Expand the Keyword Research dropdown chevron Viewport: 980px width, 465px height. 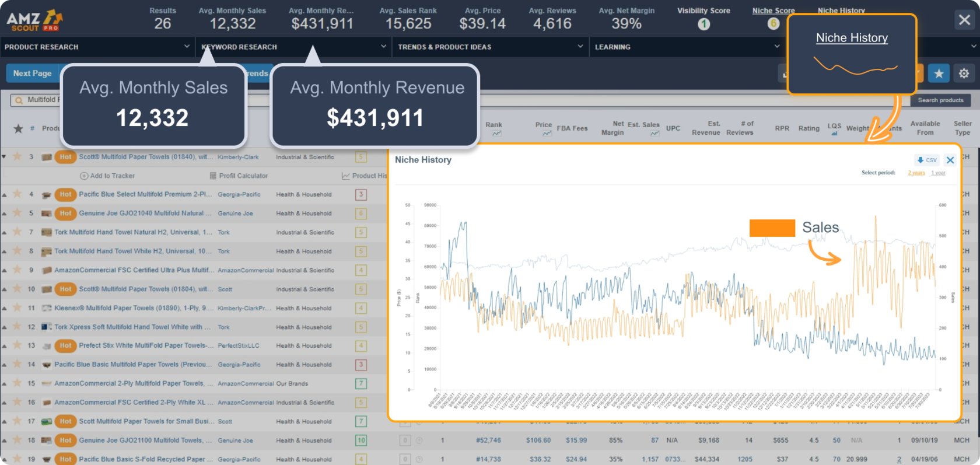[x=383, y=46]
